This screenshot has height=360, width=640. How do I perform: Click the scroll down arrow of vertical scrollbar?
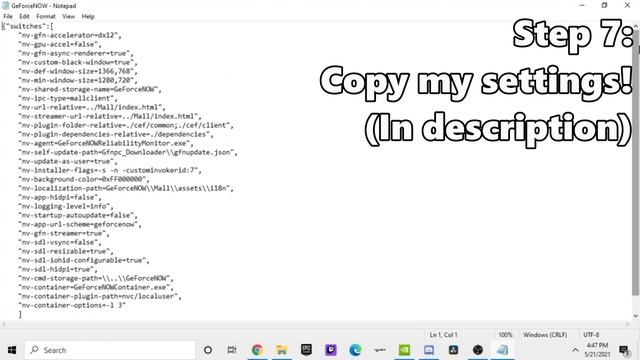636,316
